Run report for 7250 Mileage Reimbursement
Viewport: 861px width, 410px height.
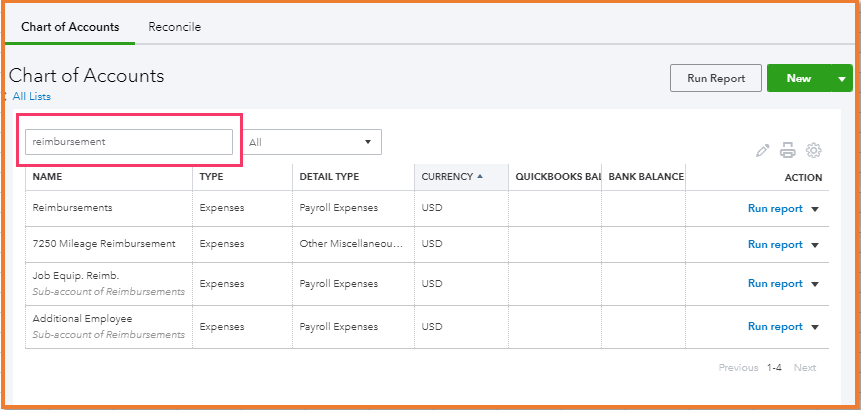775,245
